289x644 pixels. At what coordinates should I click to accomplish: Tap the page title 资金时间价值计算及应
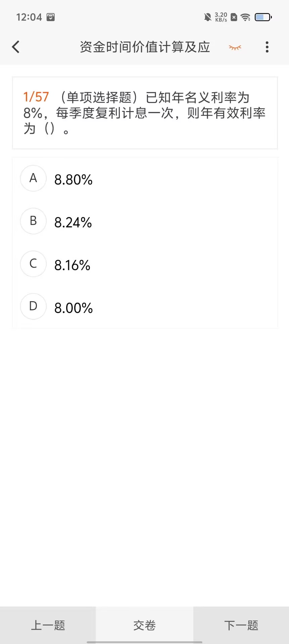click(145, 47)
